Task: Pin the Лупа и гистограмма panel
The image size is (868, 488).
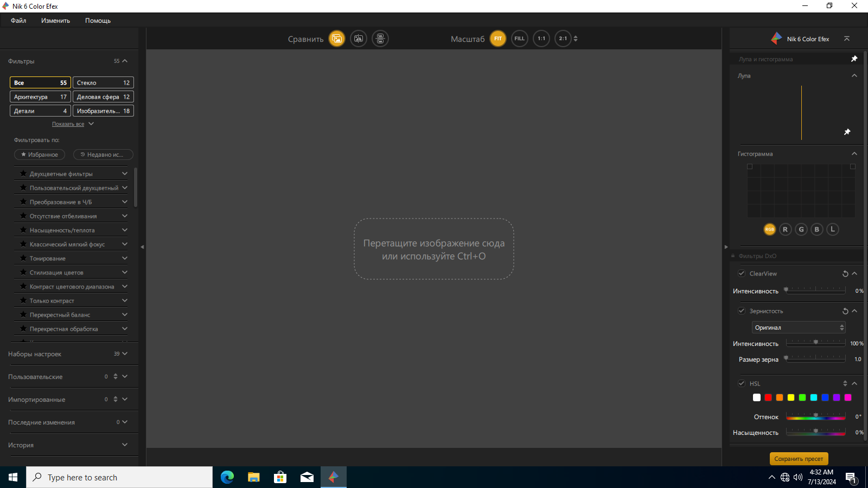Action: pos(854,59)
